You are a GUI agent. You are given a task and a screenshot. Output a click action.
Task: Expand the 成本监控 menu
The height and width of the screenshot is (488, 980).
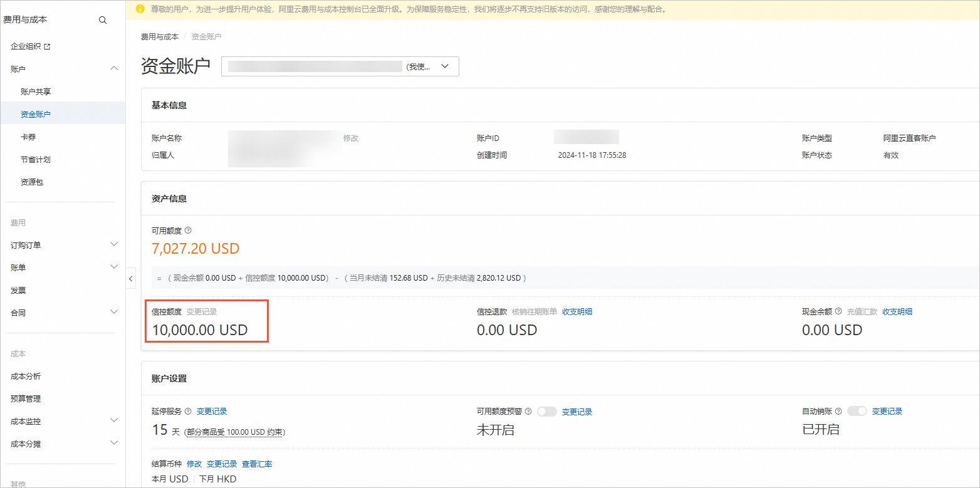(x=114, y=420)
